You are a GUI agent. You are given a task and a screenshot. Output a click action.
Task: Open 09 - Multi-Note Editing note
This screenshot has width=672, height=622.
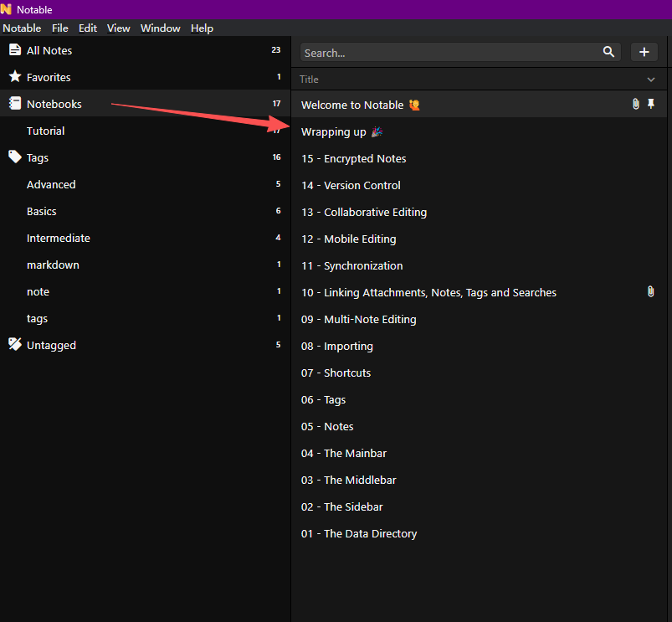click(x=479, y=319)
